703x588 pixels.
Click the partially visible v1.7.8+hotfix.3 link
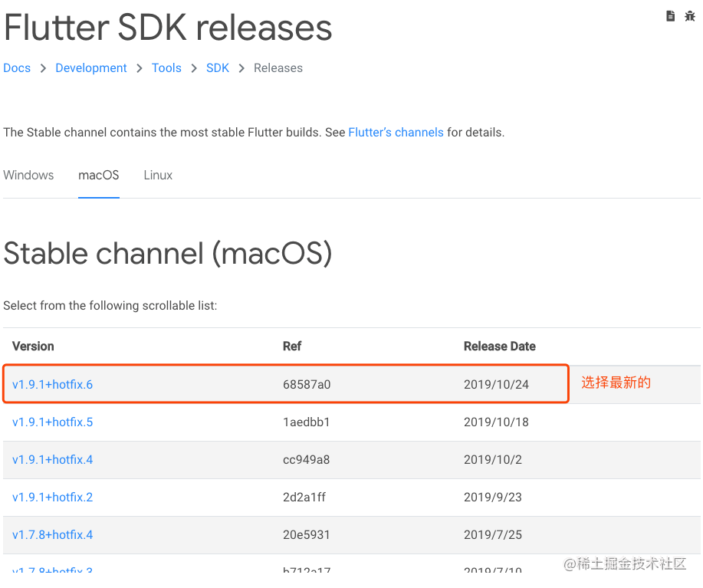[x=52, y=571]
